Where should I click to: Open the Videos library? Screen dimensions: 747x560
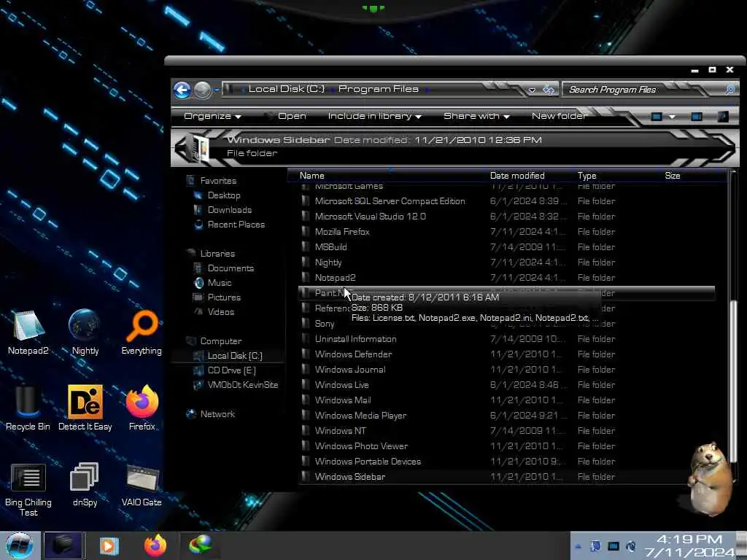(220, 312)
